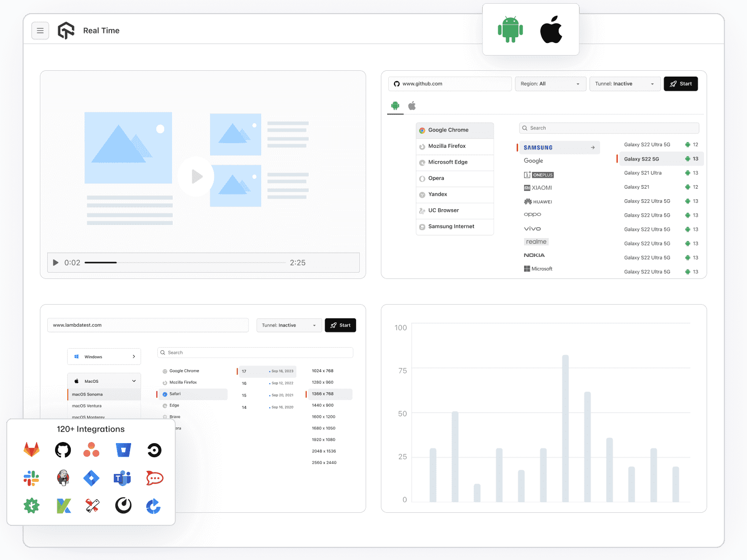
Task: Click the Slack icon in integrations
Action: (x=31, y=478)
